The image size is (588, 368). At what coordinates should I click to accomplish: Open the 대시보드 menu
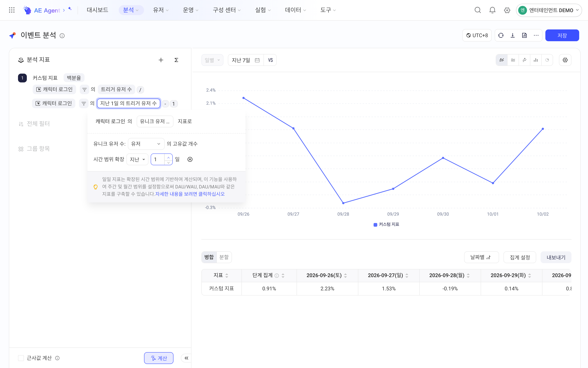tap(97, 10)
